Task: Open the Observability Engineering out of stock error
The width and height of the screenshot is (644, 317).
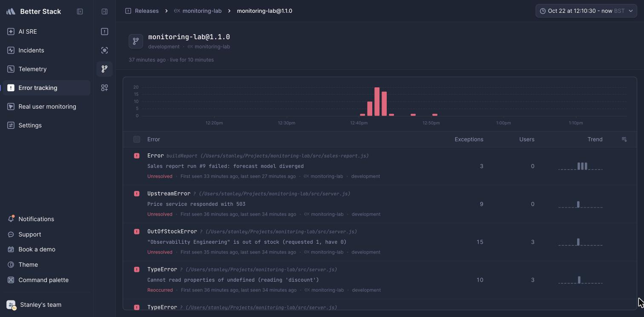Action: tap(247, 242)
